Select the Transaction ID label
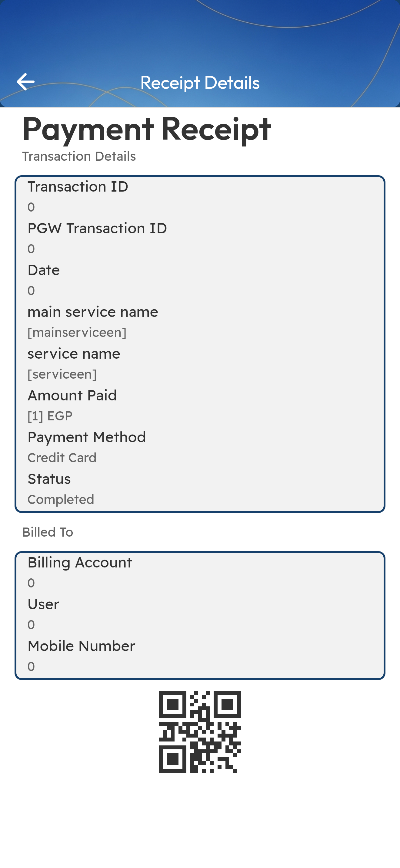The width and height of the screenshot is (400, 868). [78, 187]
